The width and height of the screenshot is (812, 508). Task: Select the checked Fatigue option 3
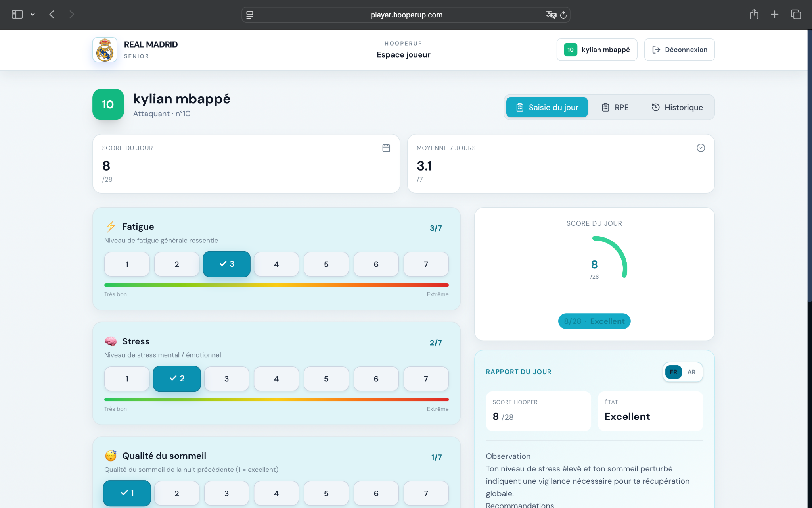point(226,264)
